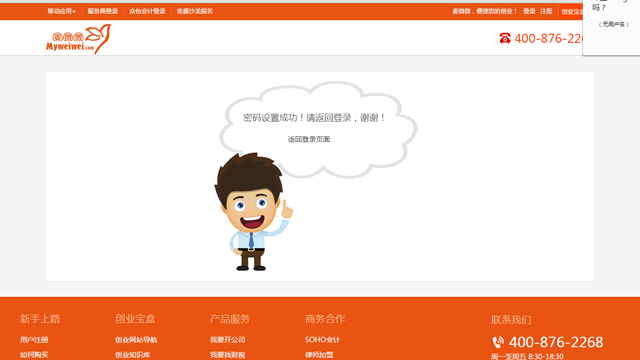Open the SOHO会计 footer link
Screen dimensions: 640x360
pyautogui.click(x=322, y=340)
